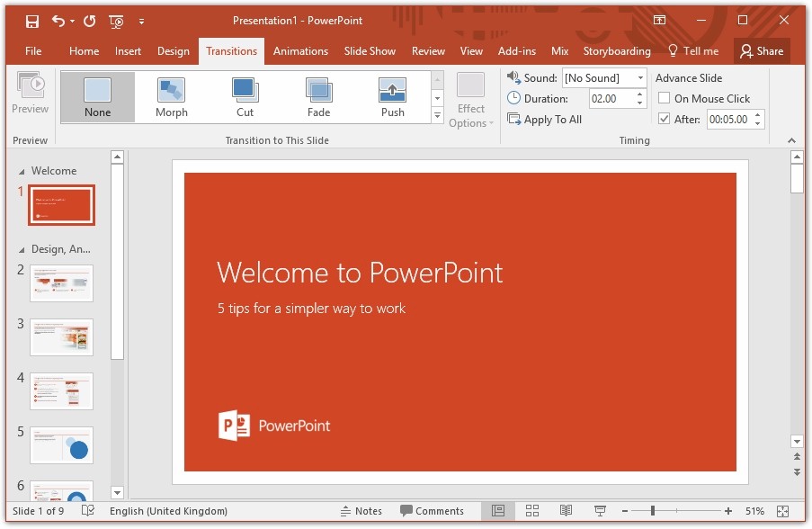
Task: Apply the Push transition
Action: click(x=393, y=97)
